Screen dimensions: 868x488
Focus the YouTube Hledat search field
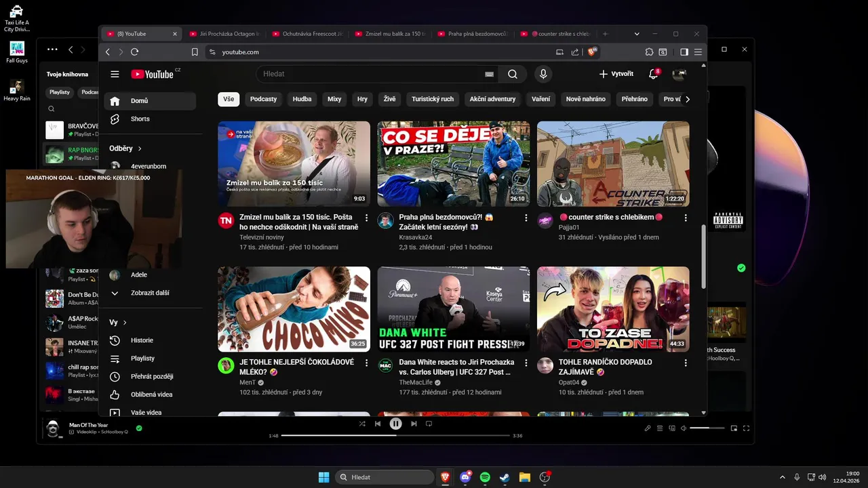370,74
